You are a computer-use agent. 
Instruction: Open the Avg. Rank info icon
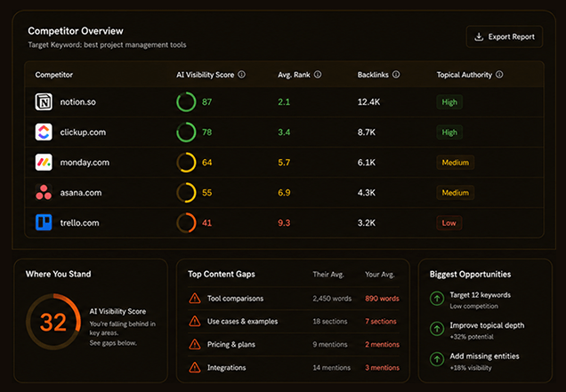[x=318, y=75]
